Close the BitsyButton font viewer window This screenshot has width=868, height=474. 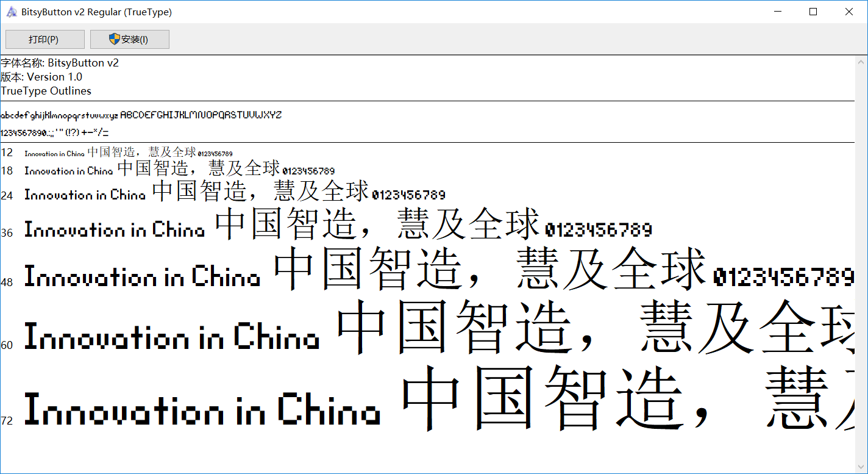[x=849, y=12]
